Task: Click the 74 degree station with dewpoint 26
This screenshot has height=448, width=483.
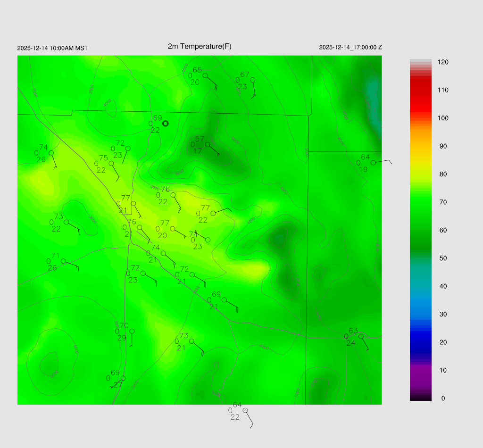Action: (51, 153)
